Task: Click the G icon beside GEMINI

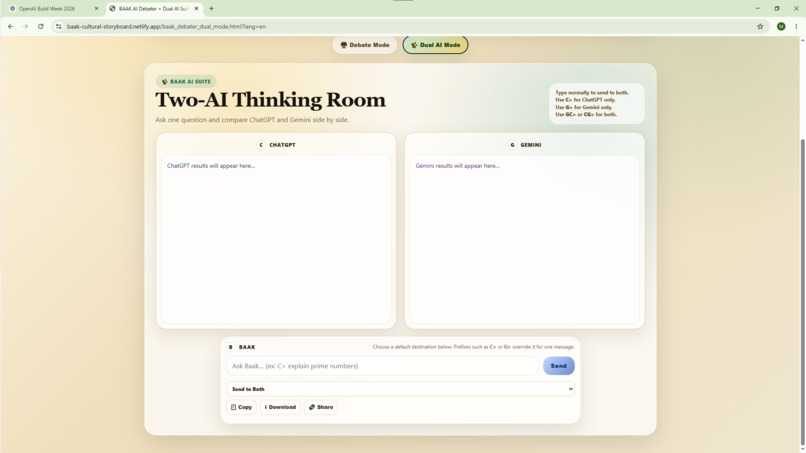Action: pos(512,145)
